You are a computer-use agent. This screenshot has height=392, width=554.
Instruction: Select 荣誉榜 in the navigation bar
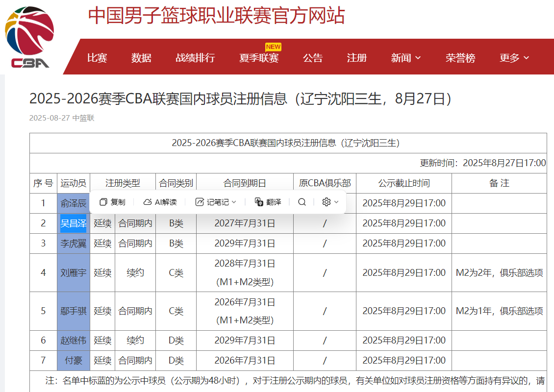point(460,57)
